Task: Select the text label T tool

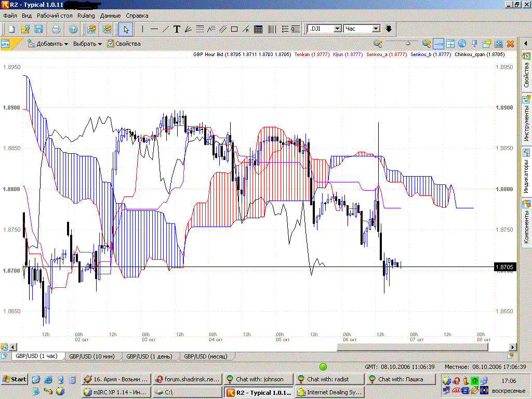Action: [177, 29]
